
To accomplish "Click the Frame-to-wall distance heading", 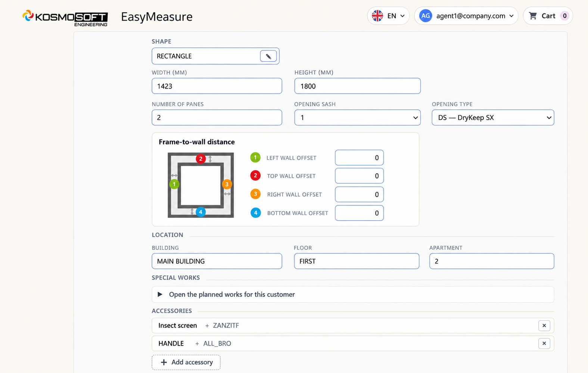I will (x=197, y=142).
